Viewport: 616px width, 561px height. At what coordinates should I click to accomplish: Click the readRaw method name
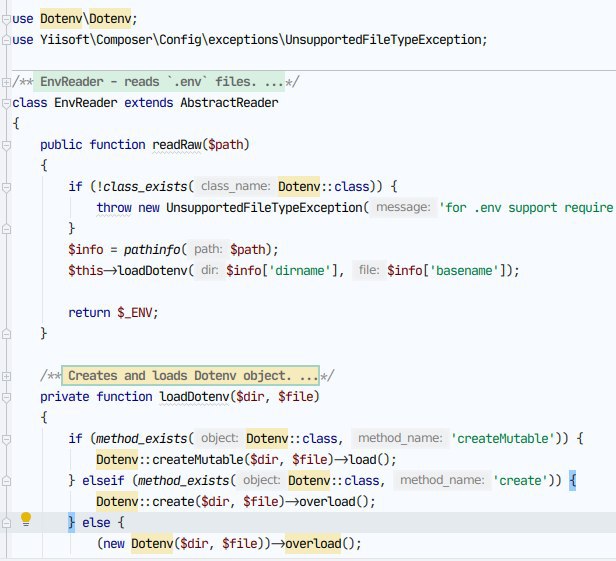point(177,145)
